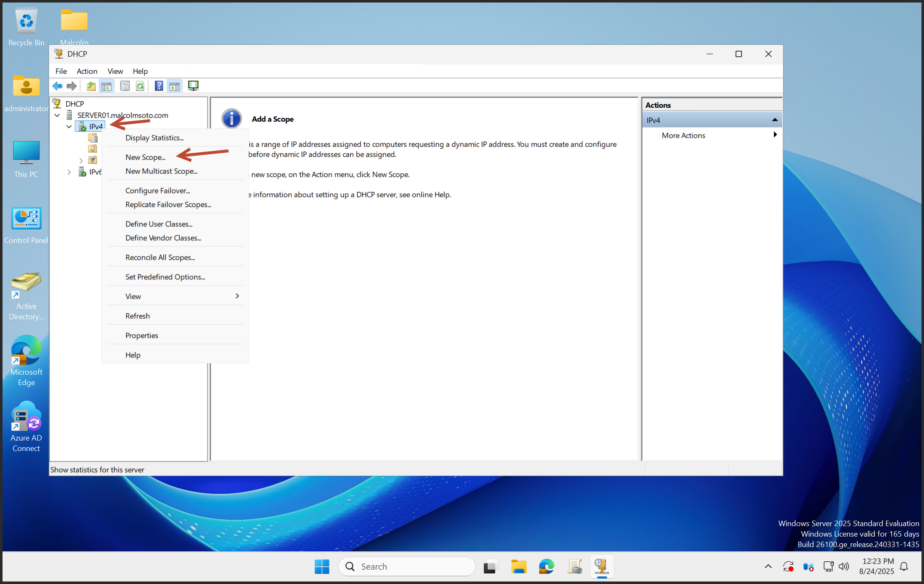Screen dimensions: 924x584
Task: Click the Filters folder icon under IPv4
Action: tap(93, 160)
